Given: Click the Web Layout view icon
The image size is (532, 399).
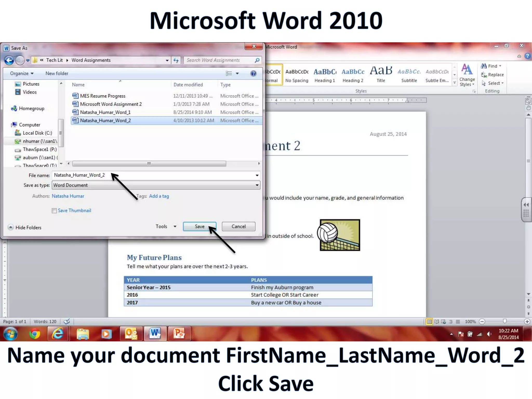Looking at the screenshot, I should pyautogui.click(x=444, y=322).
